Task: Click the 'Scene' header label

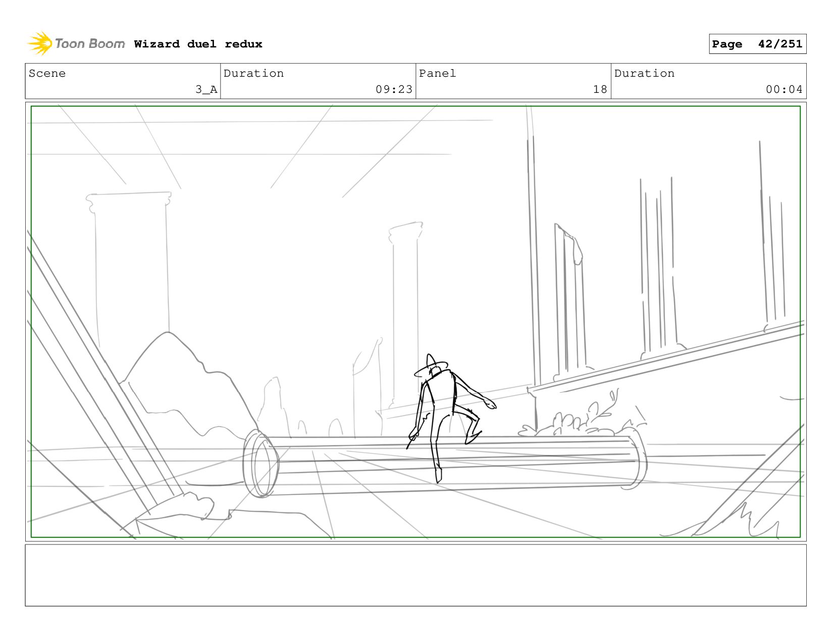Action: [47, 73]
